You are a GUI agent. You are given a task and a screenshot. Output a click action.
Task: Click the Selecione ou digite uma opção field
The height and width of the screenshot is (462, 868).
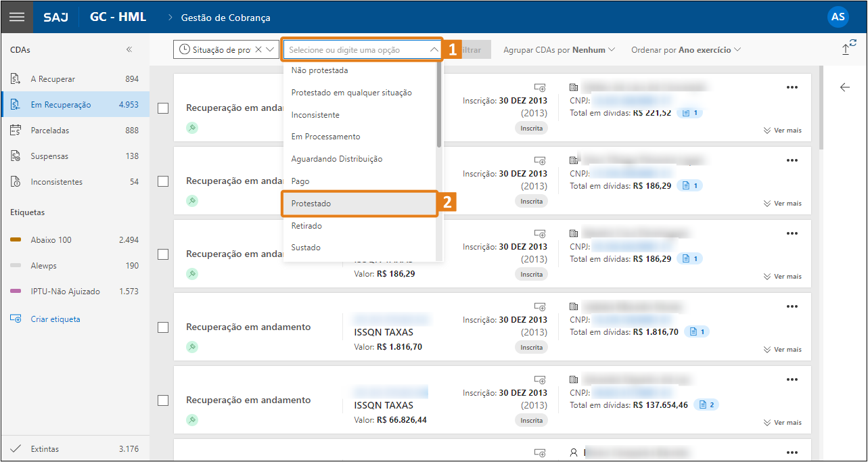pos(355,50)
